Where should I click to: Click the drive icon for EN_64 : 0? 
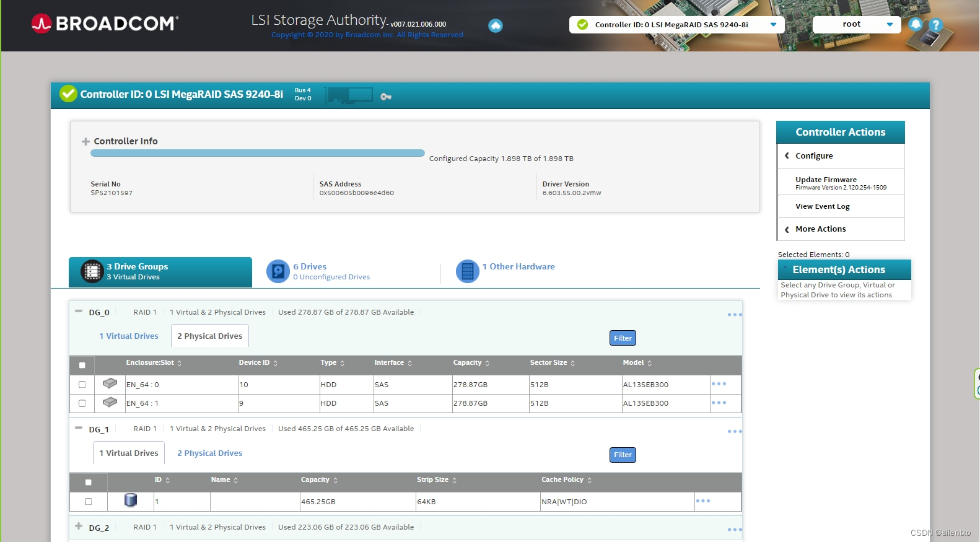[x=110, y=383]
